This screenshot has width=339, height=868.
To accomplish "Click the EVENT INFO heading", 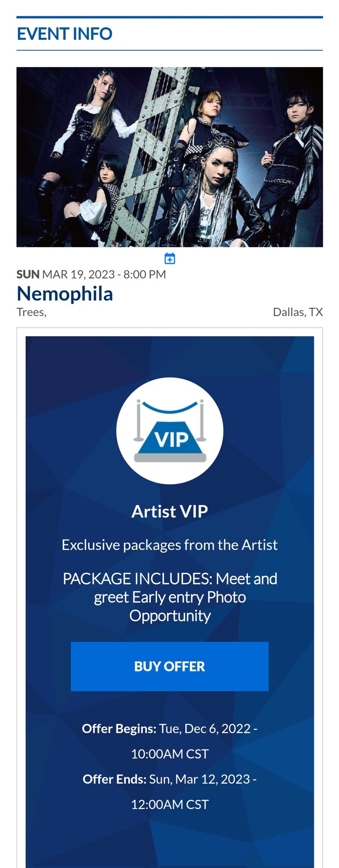I will click(64, 34).
